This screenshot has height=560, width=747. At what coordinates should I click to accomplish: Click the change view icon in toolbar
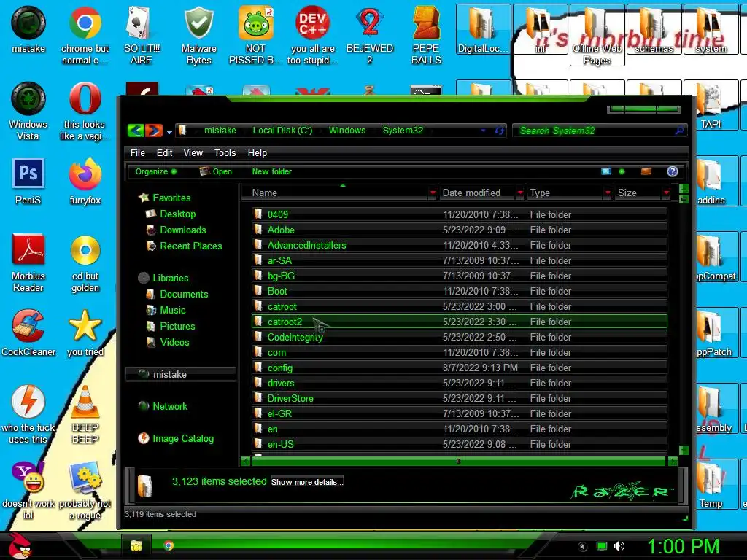[x=606, y=171]
